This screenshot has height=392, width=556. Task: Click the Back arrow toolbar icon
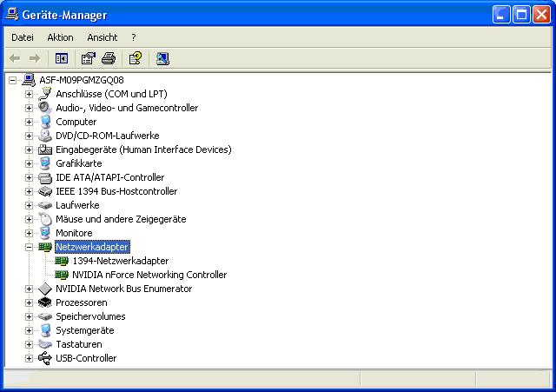point(15,58)
